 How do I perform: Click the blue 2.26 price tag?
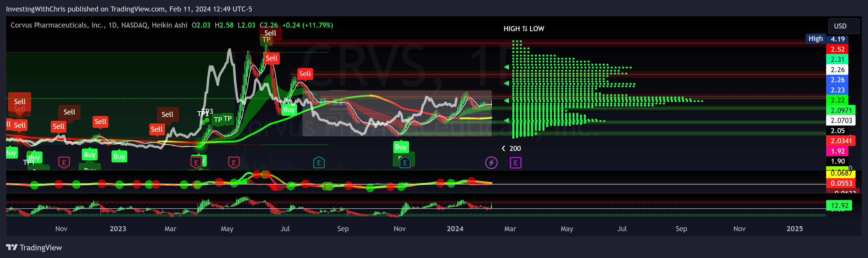click(x=837, y=80)
